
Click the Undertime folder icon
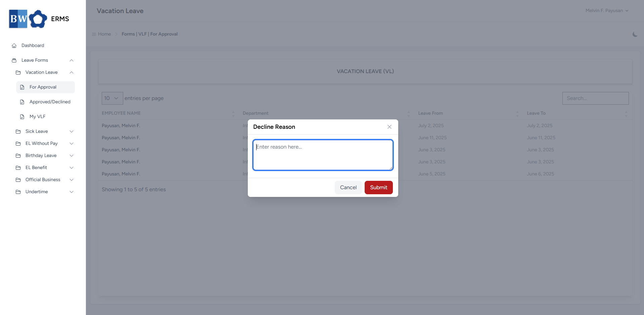[18, 192]
